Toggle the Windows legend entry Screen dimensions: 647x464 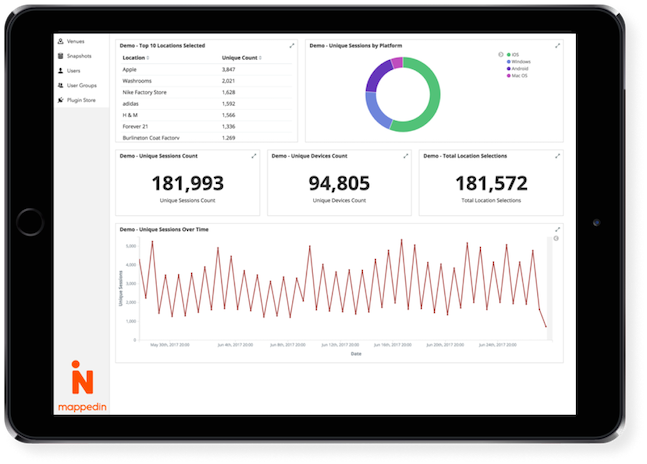(x=519, y=62)
